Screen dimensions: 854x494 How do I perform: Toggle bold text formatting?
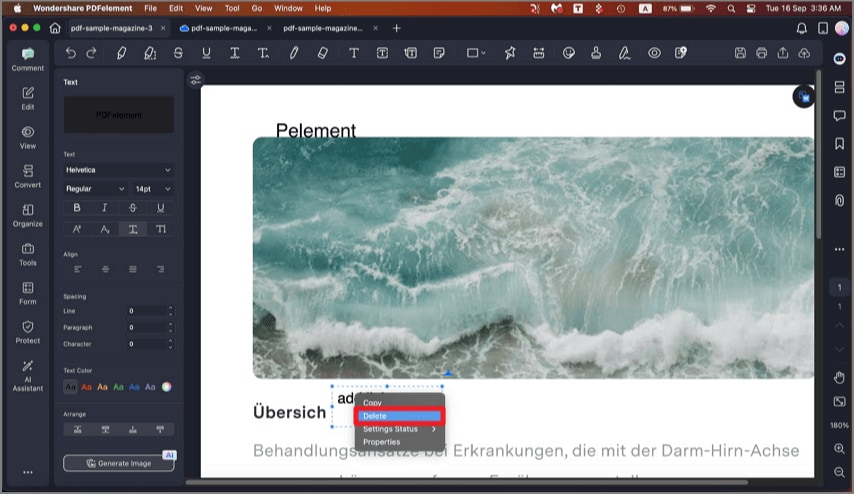pyautogui.click(x=77, y=208)
